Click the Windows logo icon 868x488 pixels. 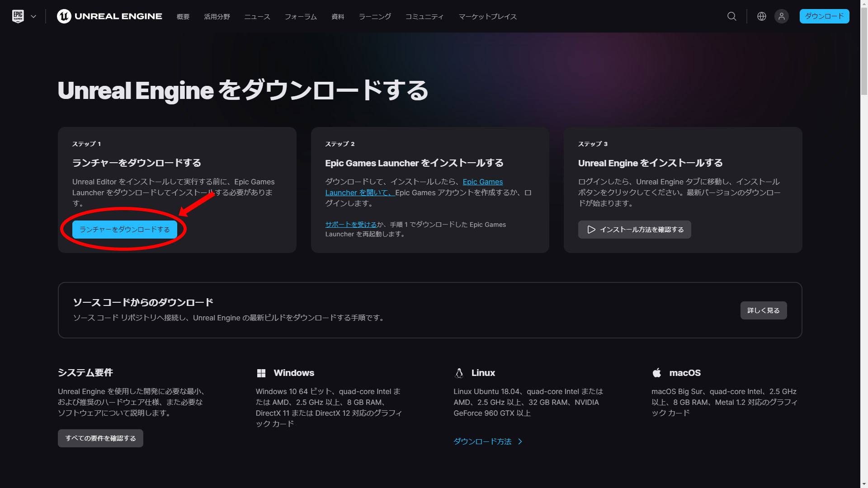(261, 373)
